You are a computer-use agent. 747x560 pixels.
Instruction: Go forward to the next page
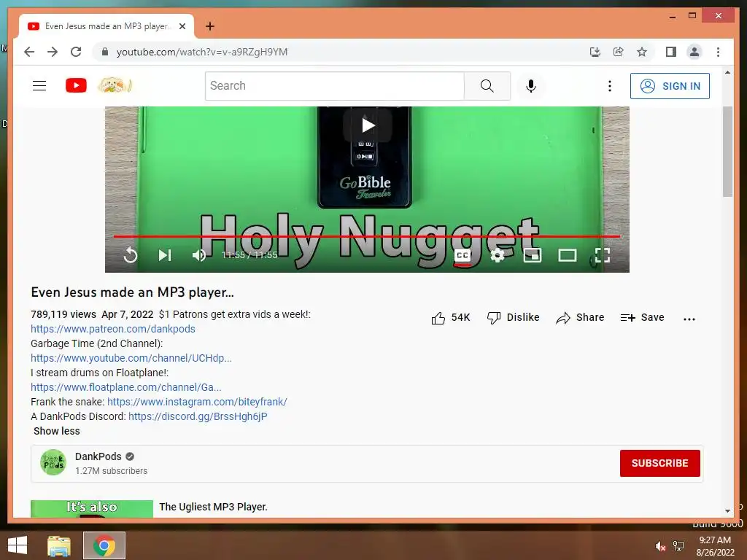(x=53, y=52)
